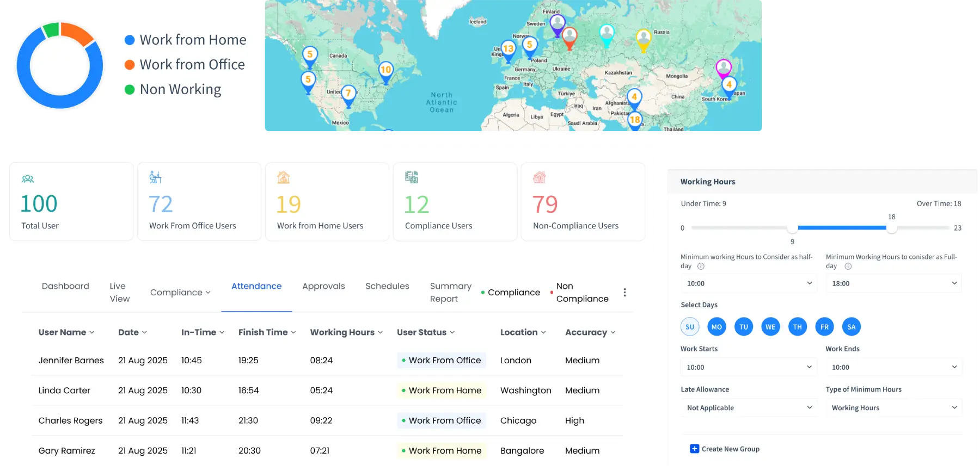Viewport: 980px width, 471px height.
Task: Click the info icon beside half-day label
Action: [x=701, y=267]
